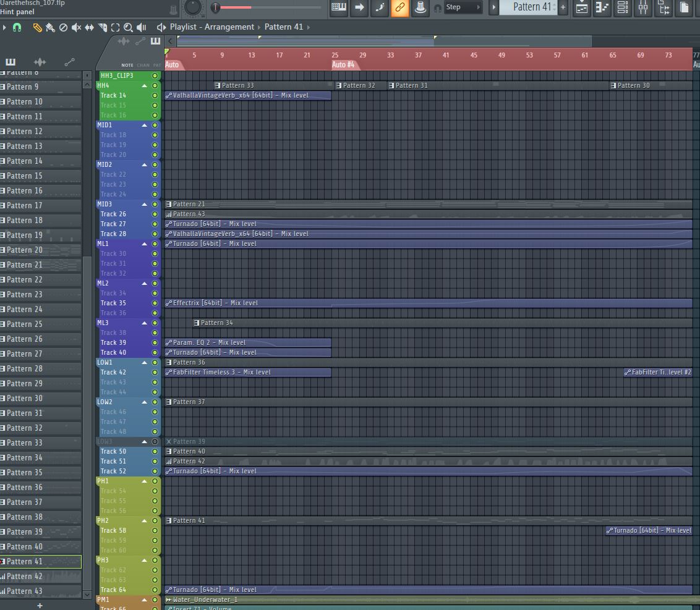Image resolution: width=700 pixels, height=610 pixels.
Task: Collapse the LOW1 track group
Action: tap(144, 363)
